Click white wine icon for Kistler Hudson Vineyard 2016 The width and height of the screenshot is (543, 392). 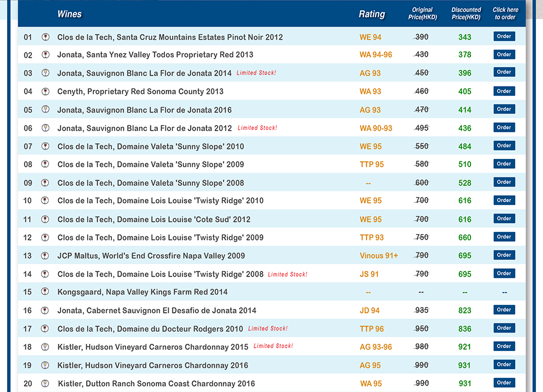click(x=45, y=365)
